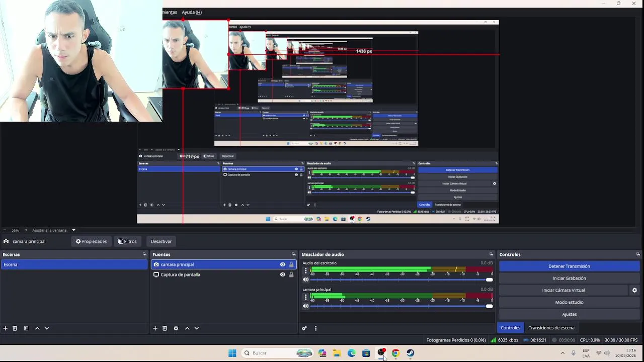
Task: Switch to Transiciones de escena tab
Action: [x=551, y=328]
